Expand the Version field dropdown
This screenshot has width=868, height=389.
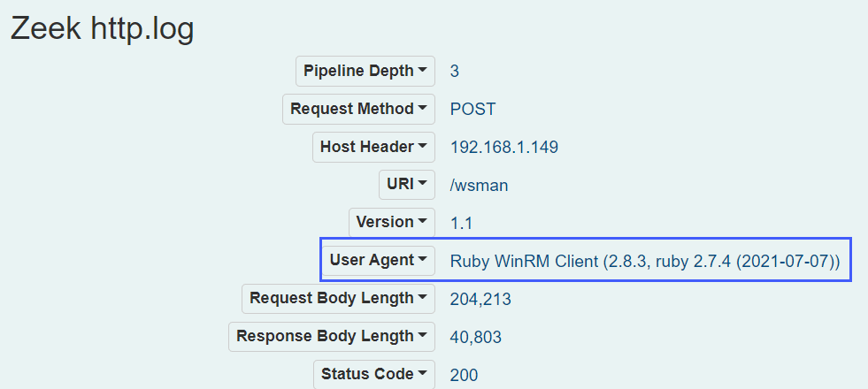point(391,222)
